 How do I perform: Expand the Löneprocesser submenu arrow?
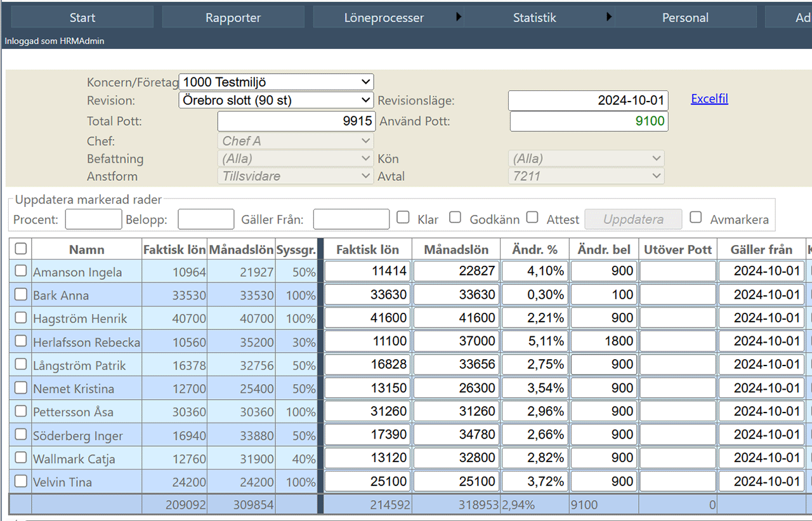(459, 17)
